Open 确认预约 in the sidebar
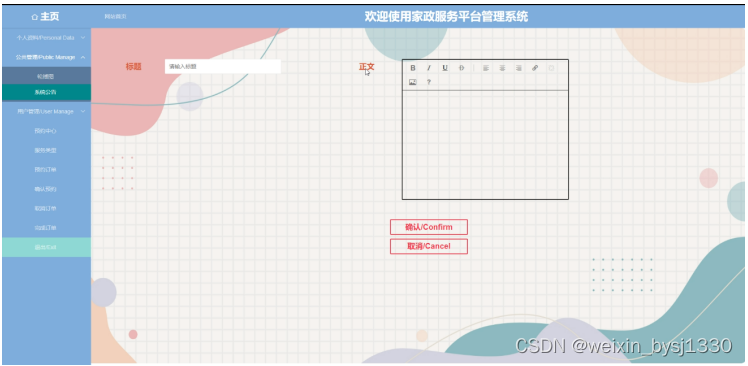Viewport: 748px width, 366px height. (x=46, y=189)
